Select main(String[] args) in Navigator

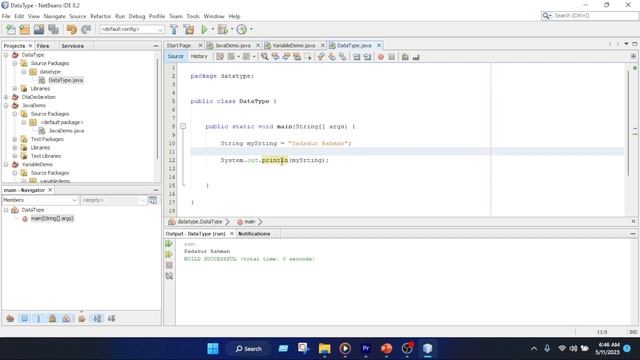pyautogui.click(x=52, y=218)
